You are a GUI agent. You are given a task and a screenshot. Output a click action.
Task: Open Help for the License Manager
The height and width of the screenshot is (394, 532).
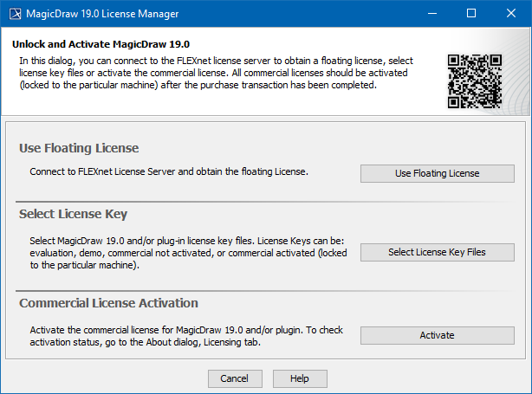tap(300, 378)
